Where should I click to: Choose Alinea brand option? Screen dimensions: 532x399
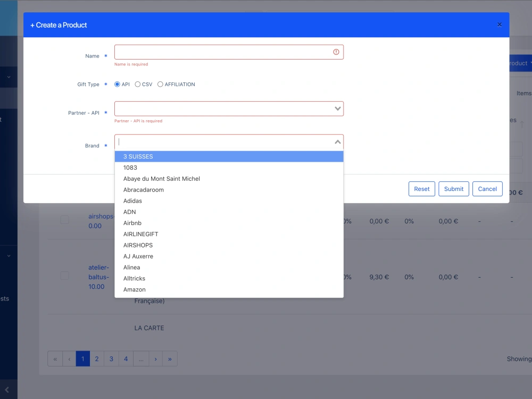[229, 268]
